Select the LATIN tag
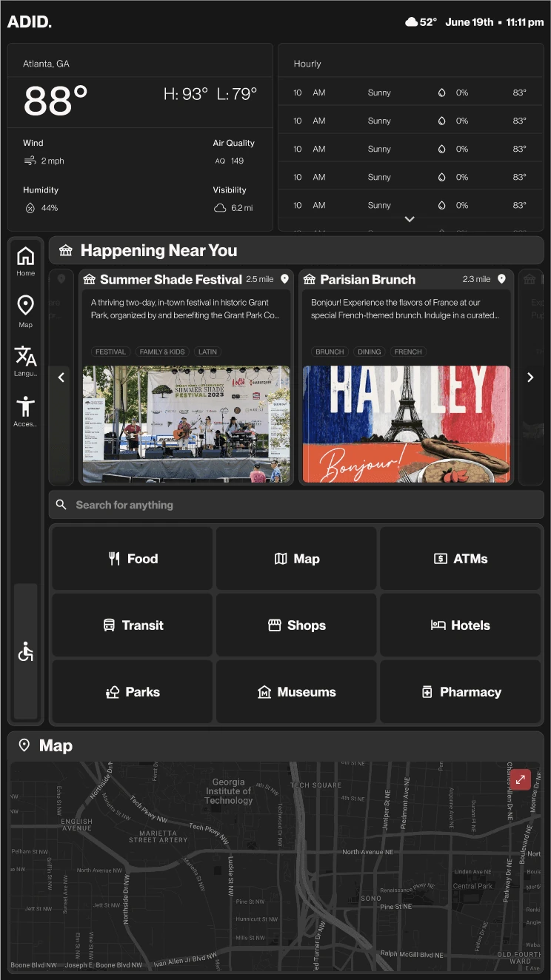Screen dimensions: 551x980 coord(208,352)
